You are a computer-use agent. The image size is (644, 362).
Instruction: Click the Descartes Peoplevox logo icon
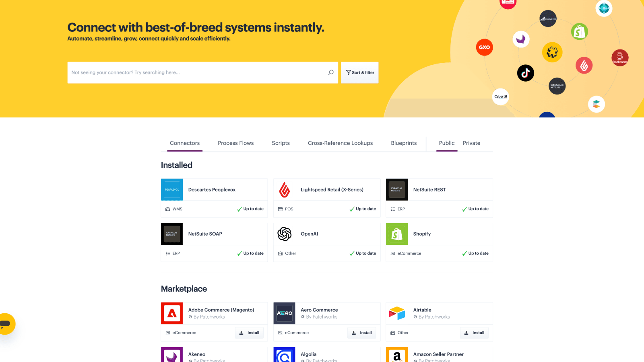[172, 189]
